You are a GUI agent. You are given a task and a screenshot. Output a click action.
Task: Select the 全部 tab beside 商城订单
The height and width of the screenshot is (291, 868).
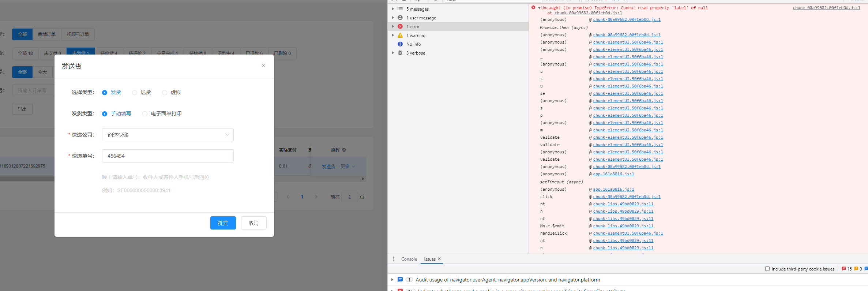pos(22,34)
